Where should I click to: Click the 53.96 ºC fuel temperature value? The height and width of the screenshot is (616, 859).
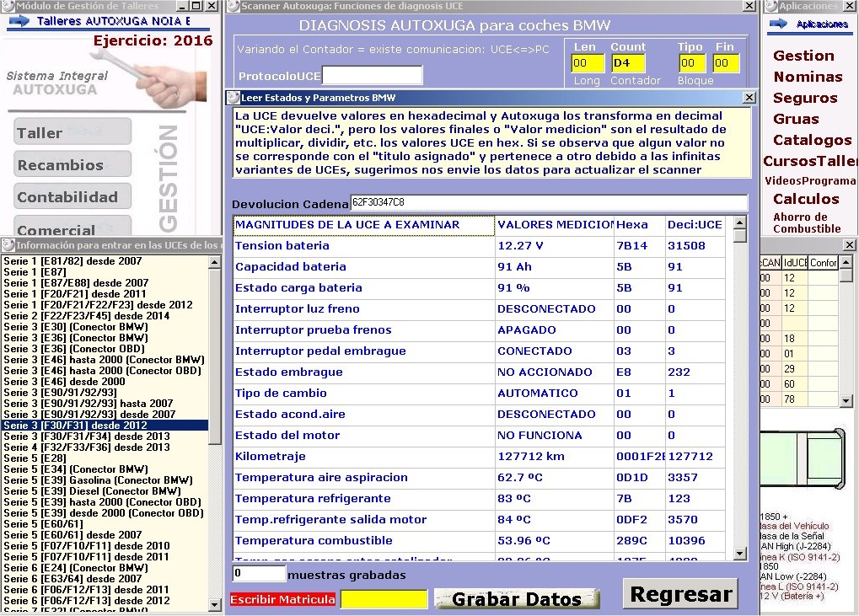pos(523,541)
